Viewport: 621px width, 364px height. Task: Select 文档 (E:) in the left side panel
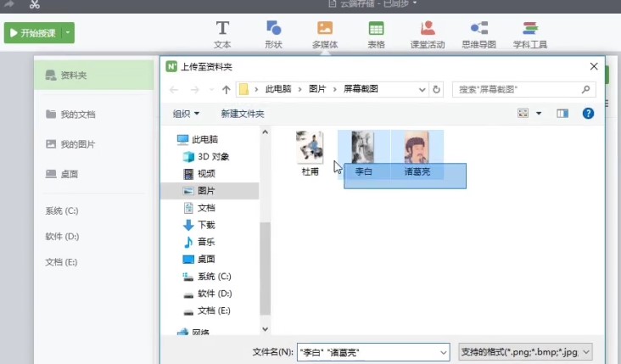pyautogui.click(x=61, y=262)
